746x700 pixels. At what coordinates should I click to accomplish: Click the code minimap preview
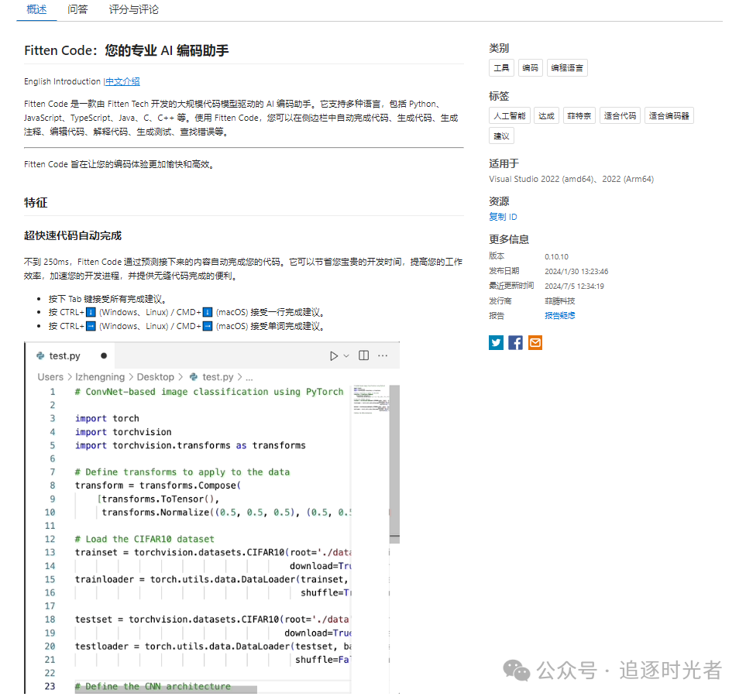click(x=370, y=400)
